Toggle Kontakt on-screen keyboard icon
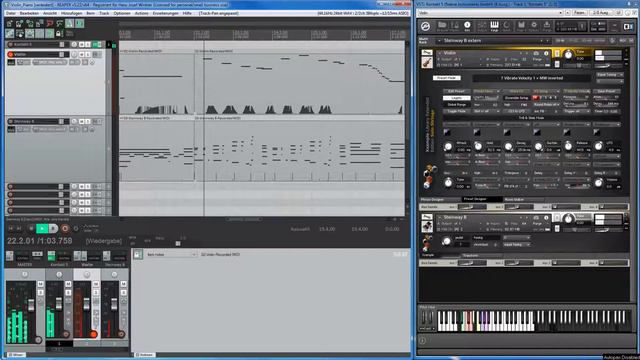The height and width of the screenshot is (360, 640). click(x=494, y=27)
